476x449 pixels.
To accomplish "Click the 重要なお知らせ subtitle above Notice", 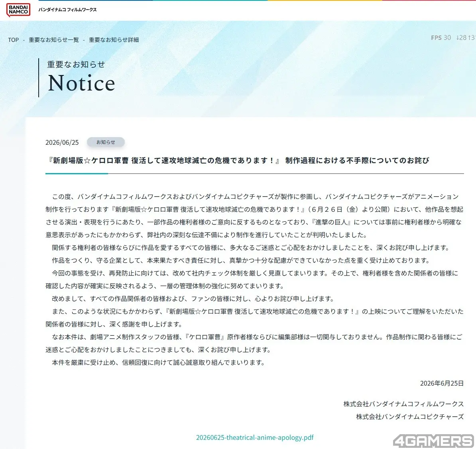I will pos(76,64).
